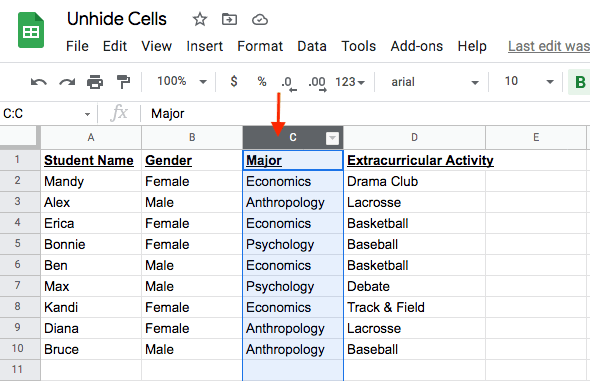The image size is (590, 381).
Task: Increase decimal places
Action: point(317,83)
